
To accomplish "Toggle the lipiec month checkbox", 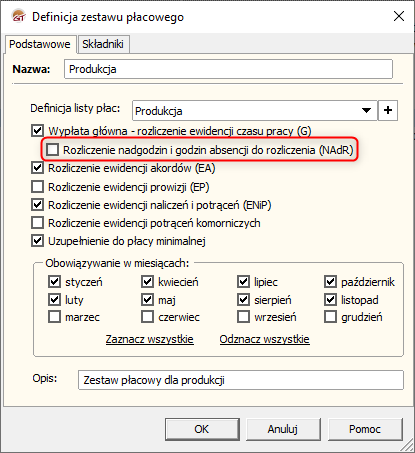I will click(x=243, y=282).
